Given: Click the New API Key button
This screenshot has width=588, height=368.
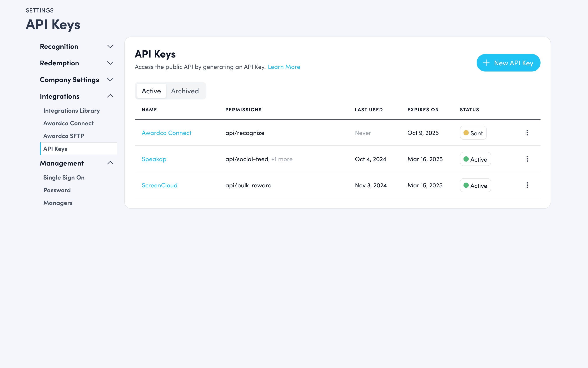Looking at the screenshot, I should click(x=508, y=63).
